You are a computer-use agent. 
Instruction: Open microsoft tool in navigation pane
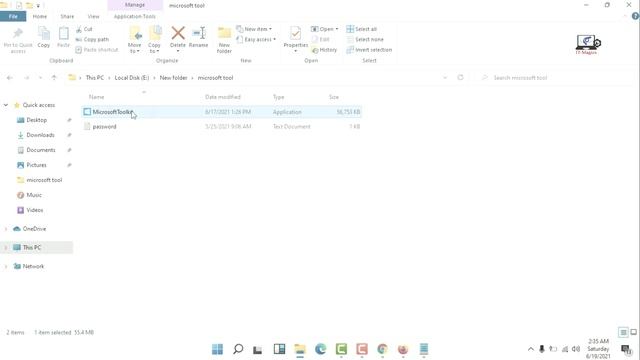44,180
